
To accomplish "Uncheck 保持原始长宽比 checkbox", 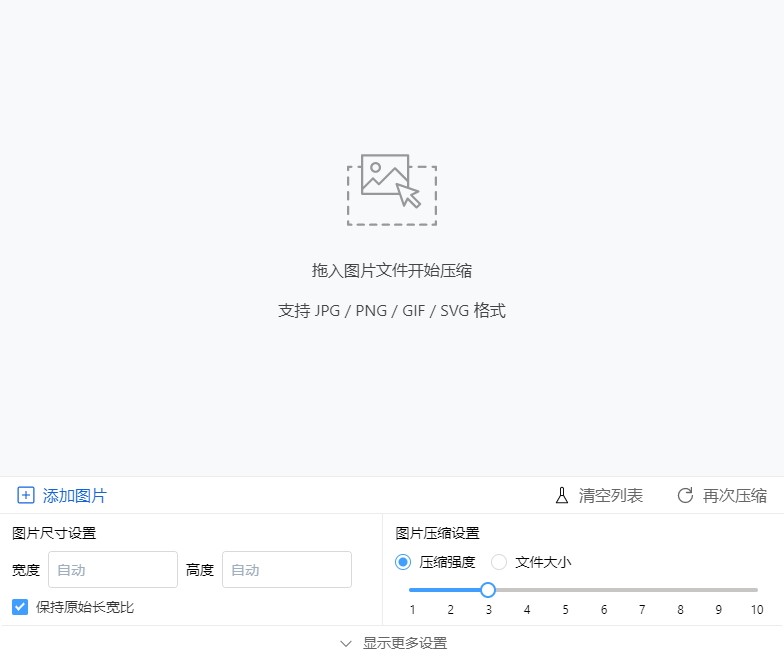I will (x=20, y=607).
